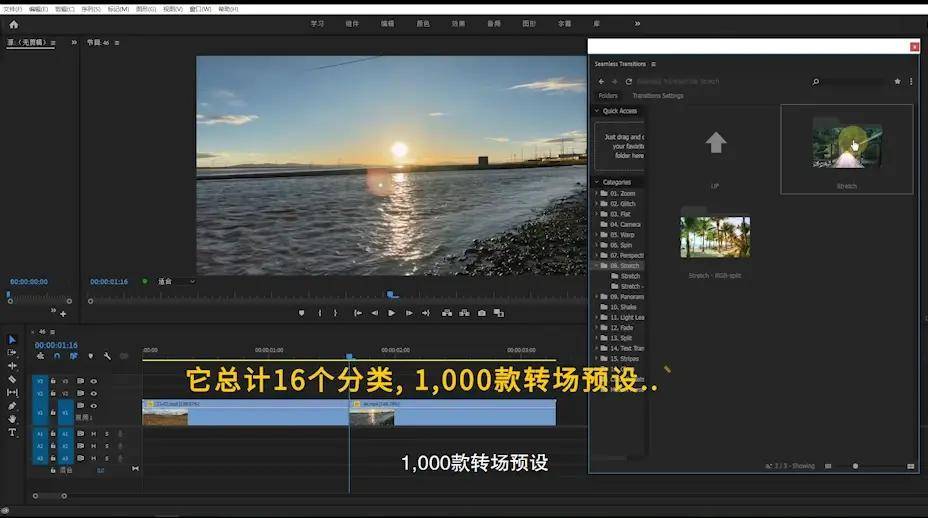
Task: Add marker in Program monitor
Action: (301, 313)
